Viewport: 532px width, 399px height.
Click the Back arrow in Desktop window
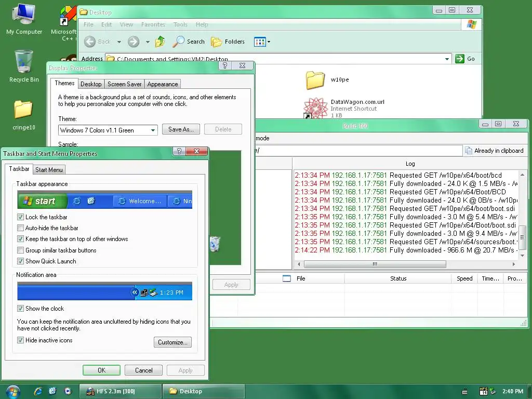click(90, 42)
